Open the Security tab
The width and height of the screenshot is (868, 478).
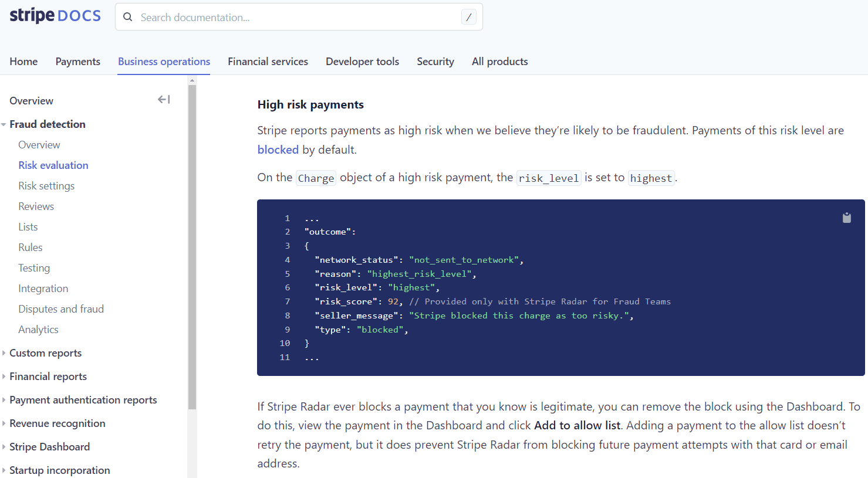point(435,62)
